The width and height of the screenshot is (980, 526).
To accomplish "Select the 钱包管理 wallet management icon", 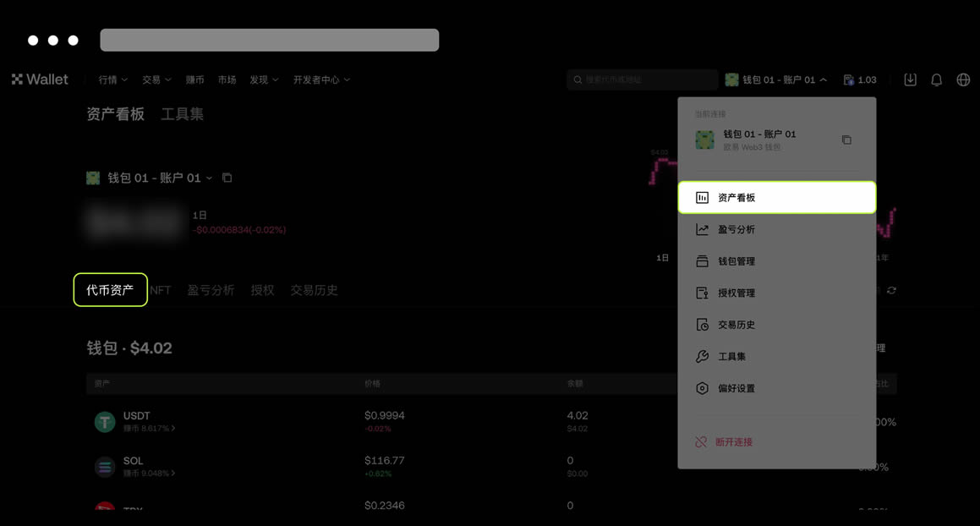I will click(x=702, y=260).
